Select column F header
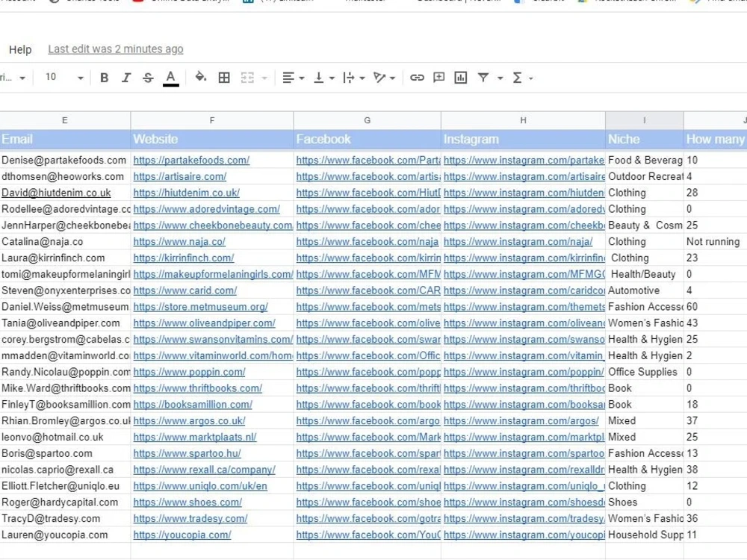Image resolution: width=747 pixels, height=560 pixels. (x=212, y=120)
